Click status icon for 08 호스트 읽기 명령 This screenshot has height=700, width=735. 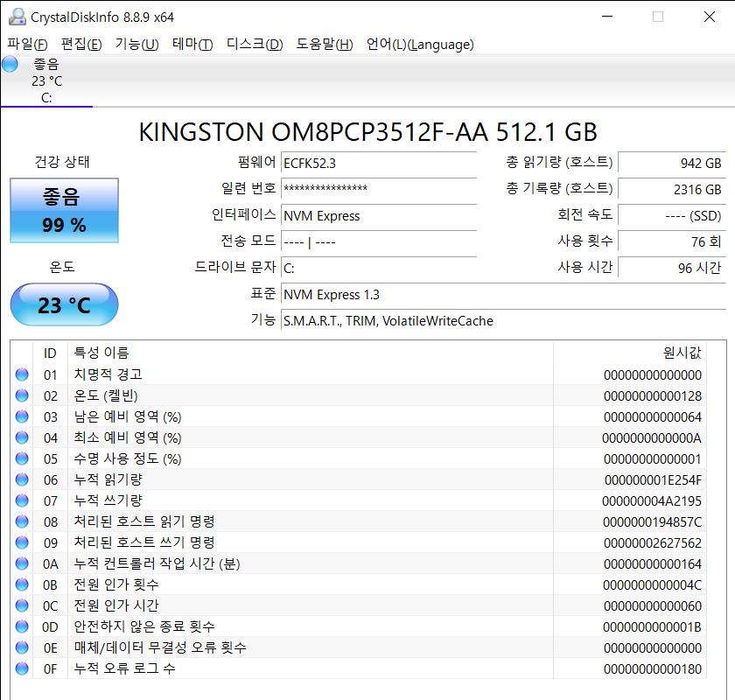coord(22,521)
